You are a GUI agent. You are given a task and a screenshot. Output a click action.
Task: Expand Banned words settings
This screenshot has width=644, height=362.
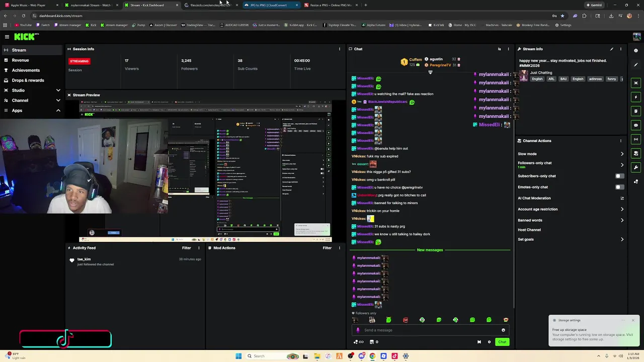(622, 220)
